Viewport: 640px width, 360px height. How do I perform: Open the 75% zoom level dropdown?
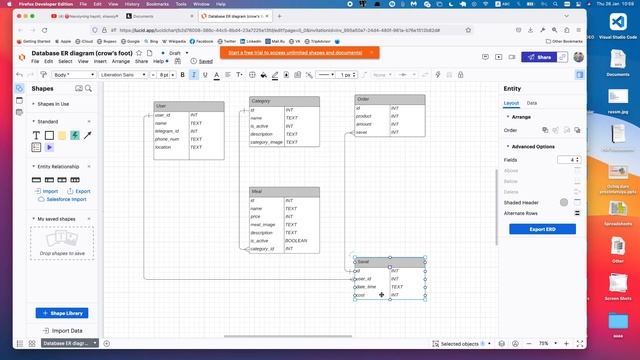(547, 344)
